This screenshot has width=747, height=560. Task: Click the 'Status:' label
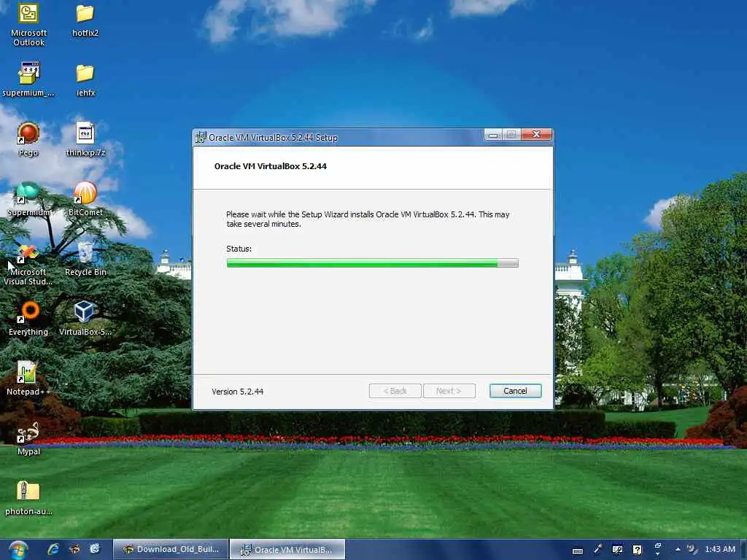pyautogui.click(x=239, y=249)
